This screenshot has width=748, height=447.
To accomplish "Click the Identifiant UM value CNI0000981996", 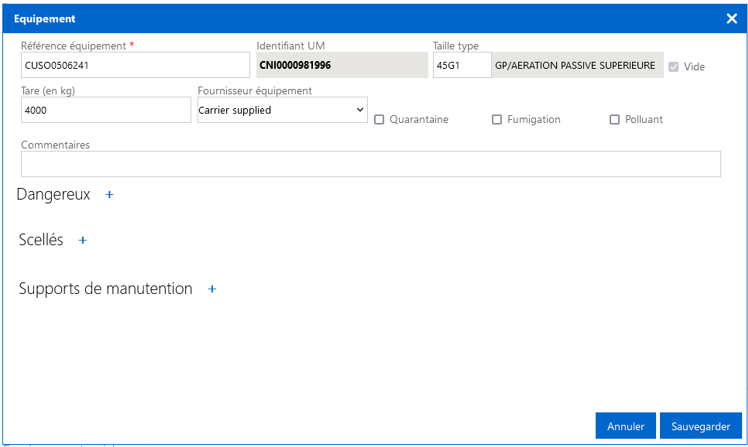I will (x=295, y=65).
